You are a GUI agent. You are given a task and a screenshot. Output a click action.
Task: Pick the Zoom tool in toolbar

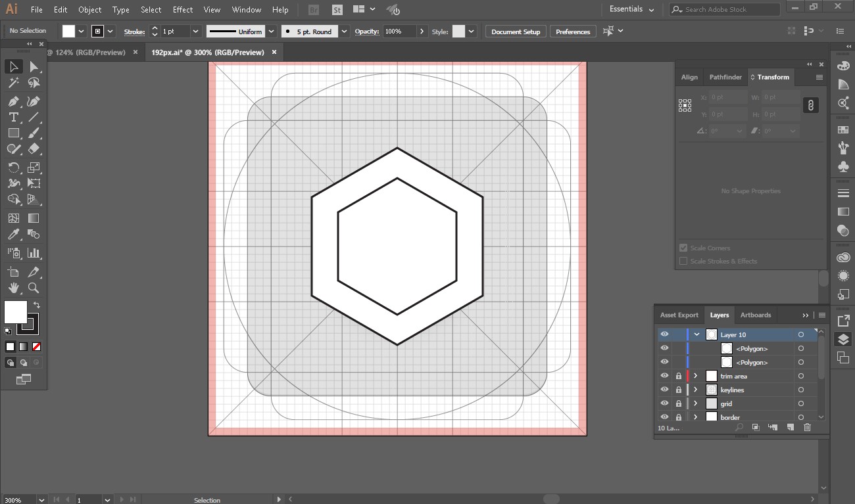coord(34,288)
